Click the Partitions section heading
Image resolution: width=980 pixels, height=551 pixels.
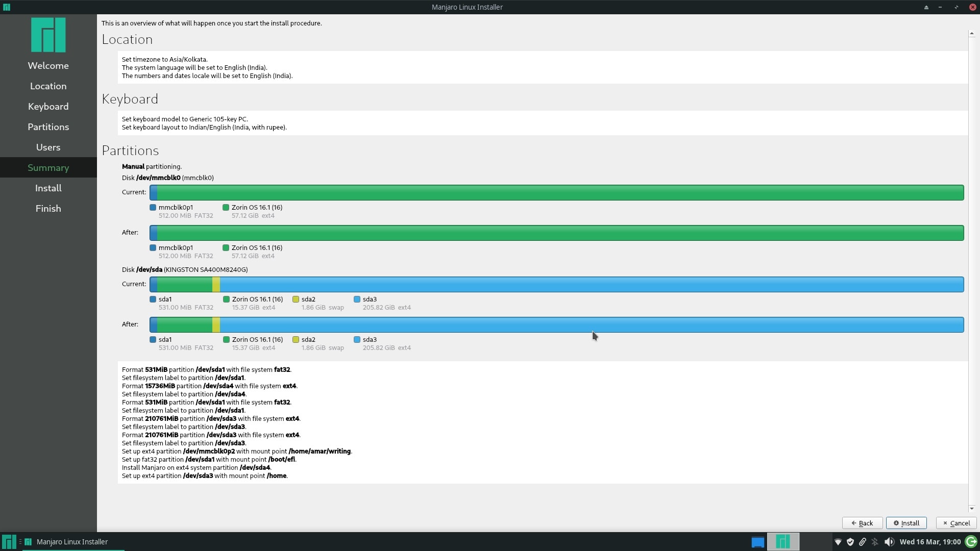tap(130, 151)
